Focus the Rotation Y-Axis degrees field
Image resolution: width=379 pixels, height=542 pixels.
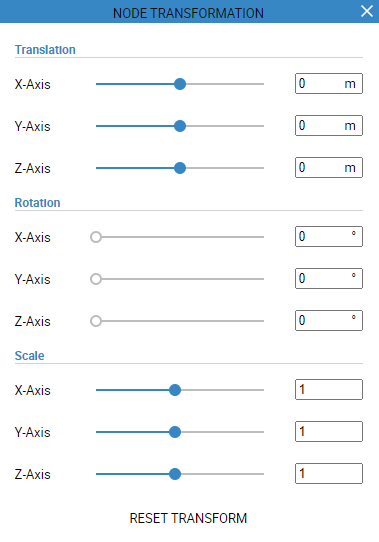pyautogui.click(x=329, y=278)
